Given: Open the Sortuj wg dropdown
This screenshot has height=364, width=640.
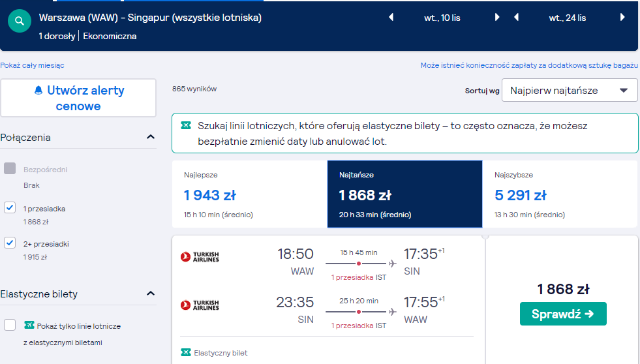Looking at the screenshot, I should pyautogui.click(x=570, y=90).
